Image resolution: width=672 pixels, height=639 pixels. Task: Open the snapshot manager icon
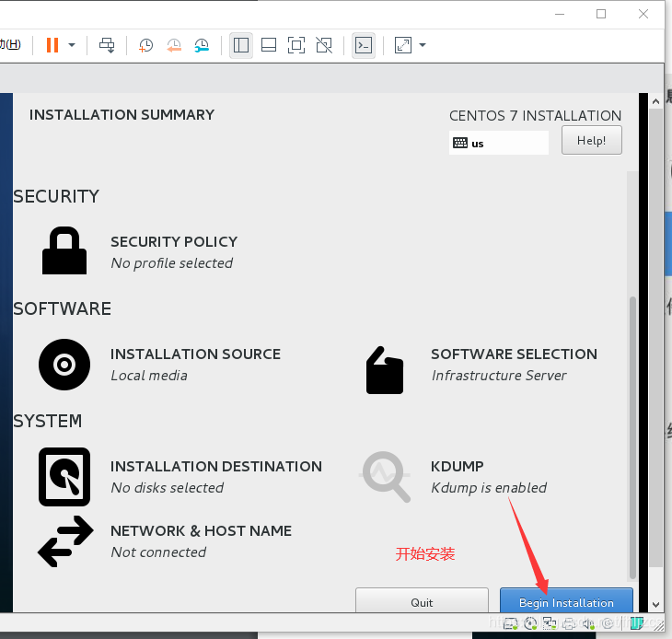tap(202, 45)
